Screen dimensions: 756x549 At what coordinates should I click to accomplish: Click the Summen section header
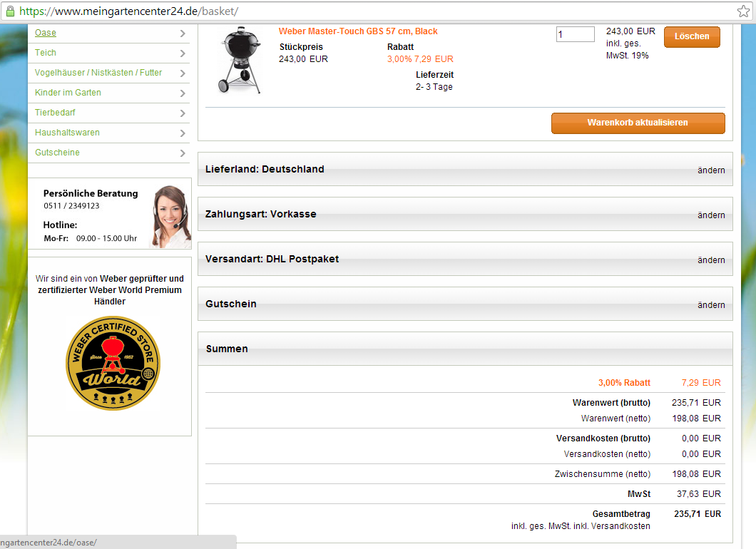[x=465, y=349]
